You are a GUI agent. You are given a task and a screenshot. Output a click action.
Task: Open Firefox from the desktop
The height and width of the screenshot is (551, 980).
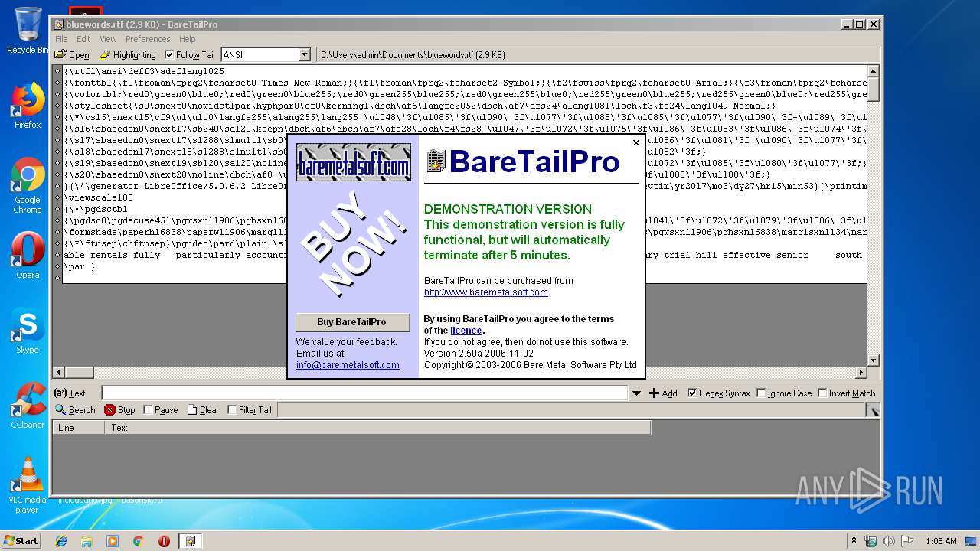pos(28,106)
